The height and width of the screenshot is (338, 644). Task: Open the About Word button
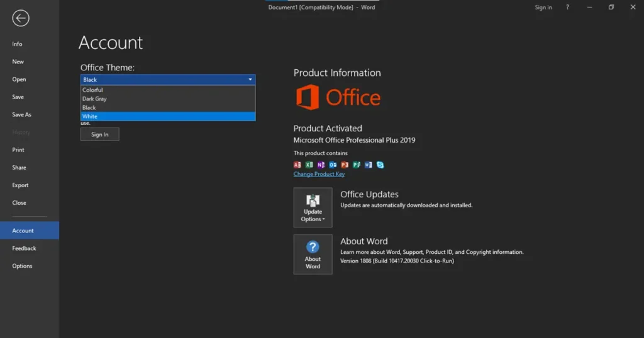(x=313, y=254)
